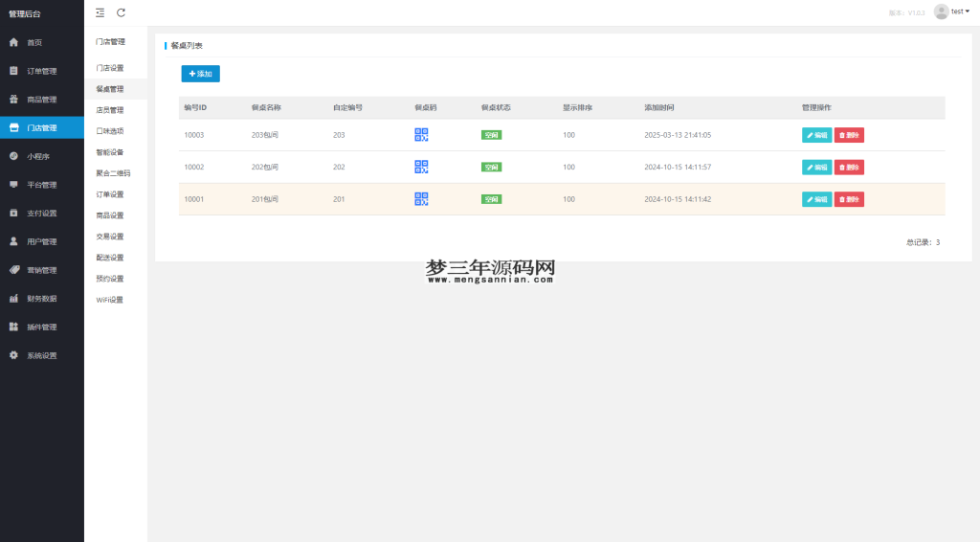Collapse the sidebar with the menu fold icon
This screenshot has height=542, width=980.
[100, 12]
